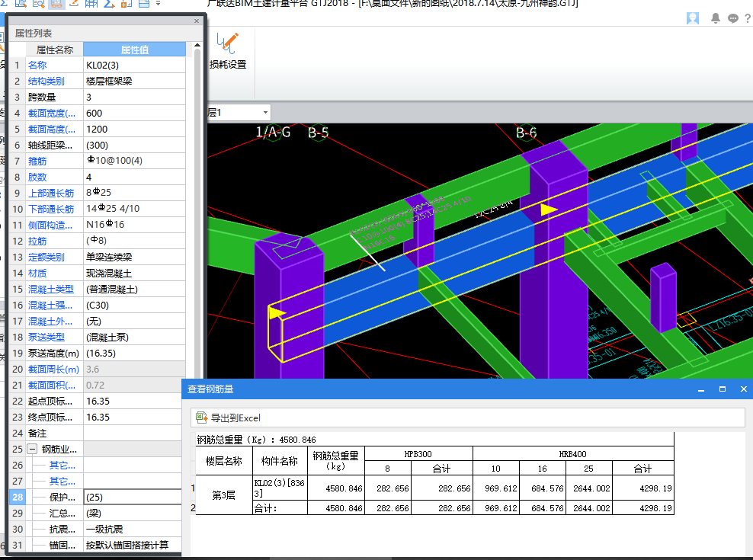Maximize the 查看钢筋量 dialog
Viewport: 753px width, 560px height.
tap(723, 389)
